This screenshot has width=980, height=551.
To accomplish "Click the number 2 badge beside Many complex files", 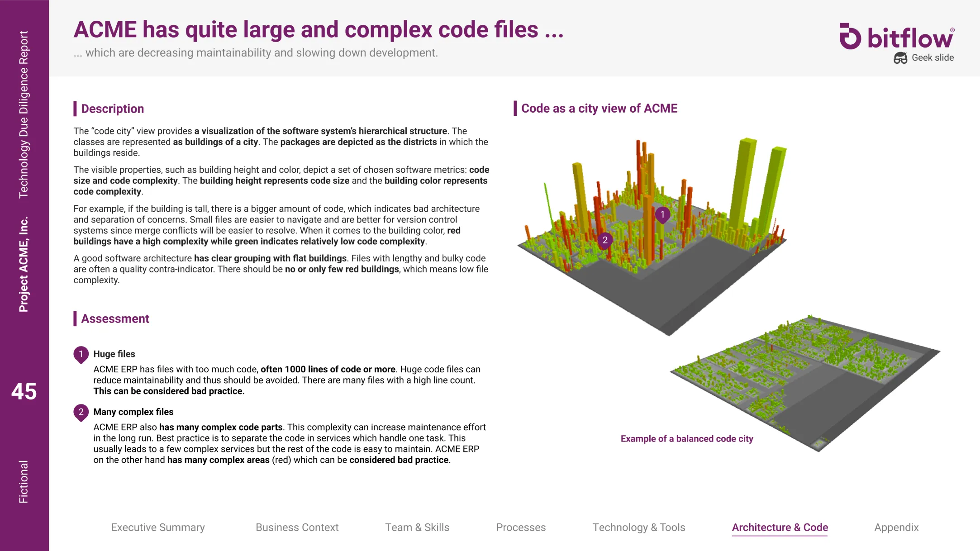I will [x=81, y=413].
